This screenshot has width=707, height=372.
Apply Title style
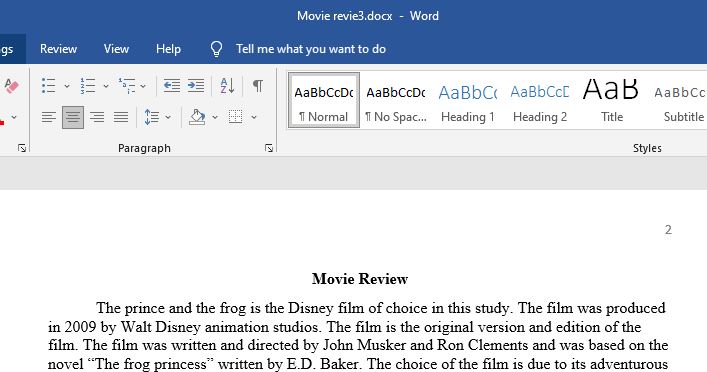tap(611, 101)
